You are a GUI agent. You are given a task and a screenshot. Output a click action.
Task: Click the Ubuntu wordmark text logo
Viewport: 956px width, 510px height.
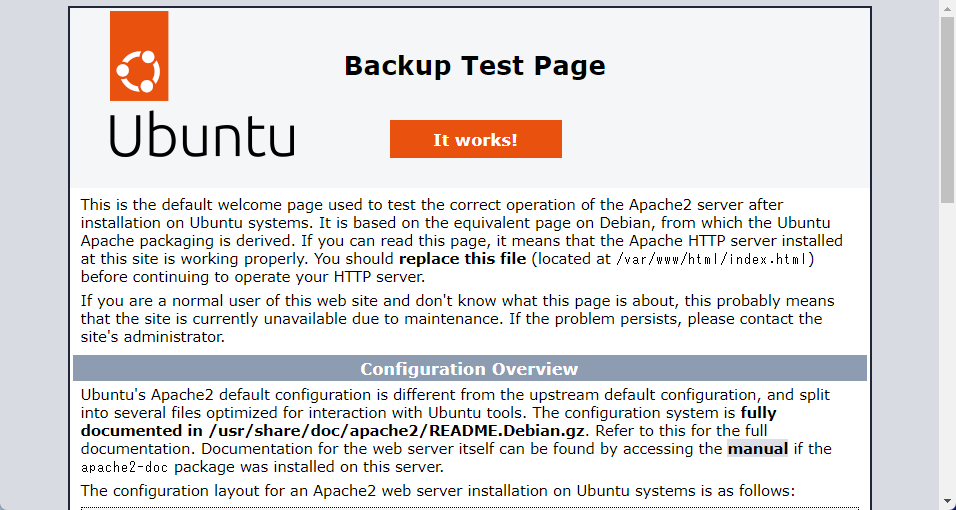click(202, 135)
